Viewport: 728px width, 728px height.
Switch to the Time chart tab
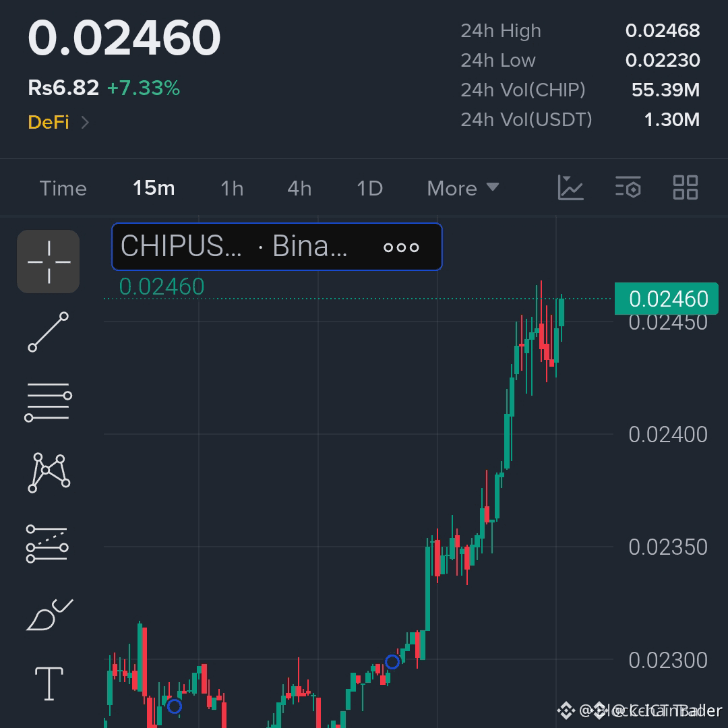(x=63, y=189)
